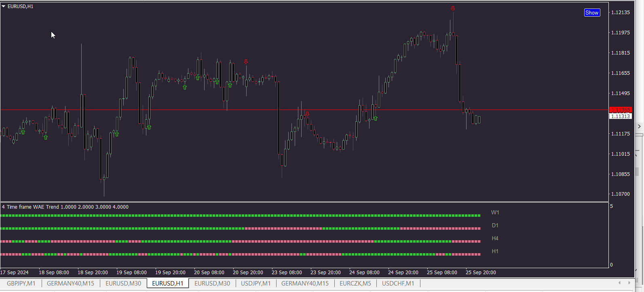Click the 1.11175 price scale value

point(620,134)
